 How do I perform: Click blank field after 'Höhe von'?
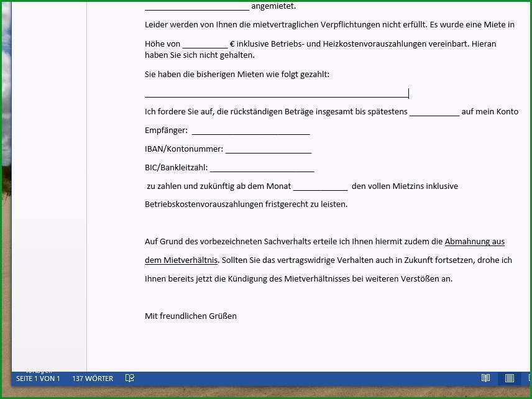coord(205,45)
